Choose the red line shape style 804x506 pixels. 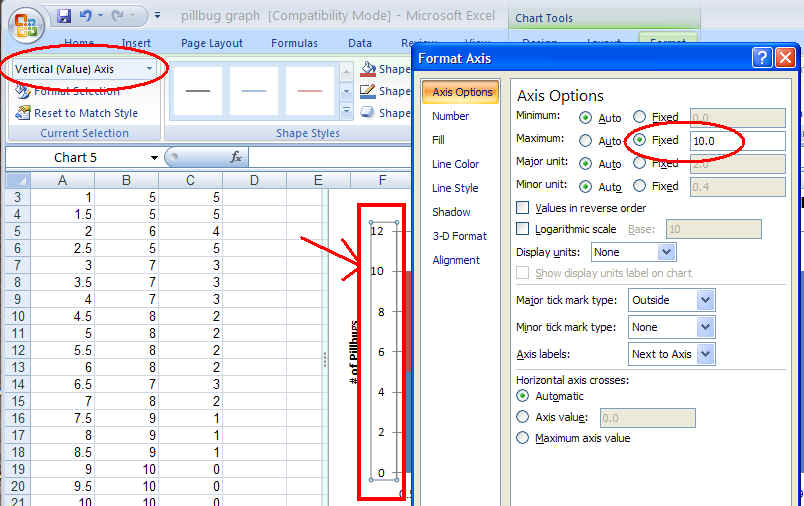pyautogui.click(x=310, y=91)
